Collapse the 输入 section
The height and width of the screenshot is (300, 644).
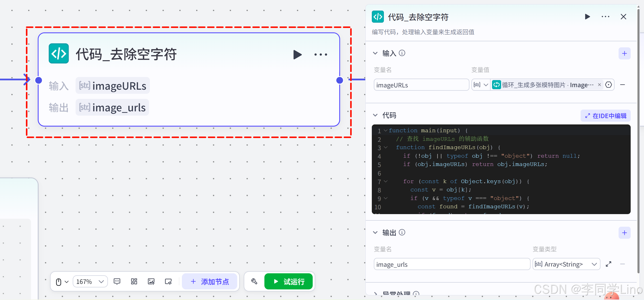tap(375, 53)
